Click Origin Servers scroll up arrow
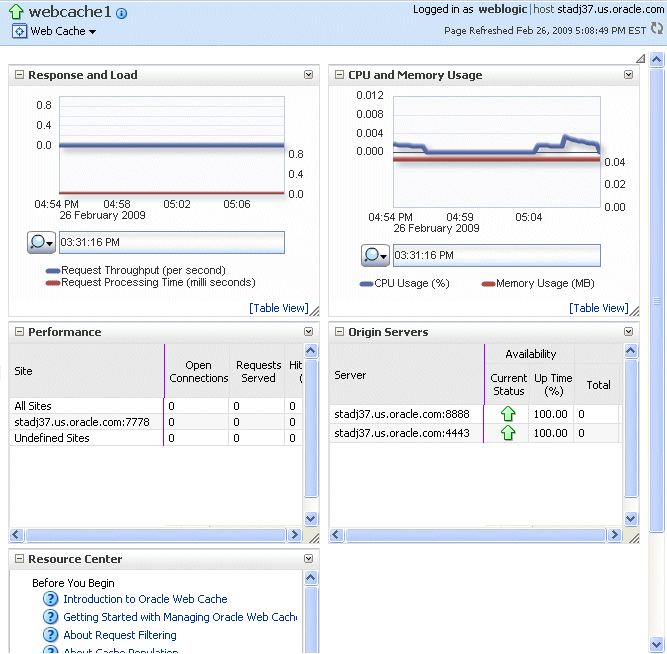Image resolution: width=667 pixels, height=654 pixels. (x=631, y=351)
